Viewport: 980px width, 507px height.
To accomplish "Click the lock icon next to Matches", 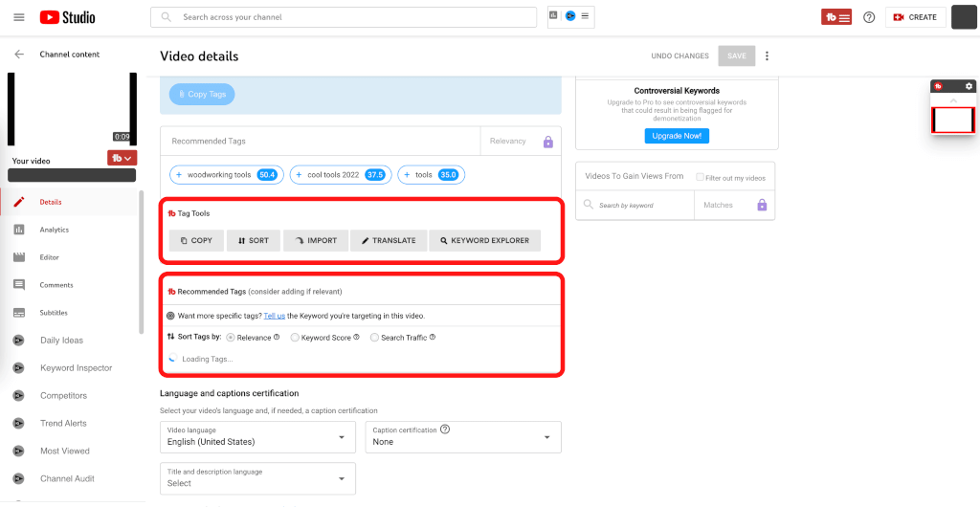I will tap(762, 205).
